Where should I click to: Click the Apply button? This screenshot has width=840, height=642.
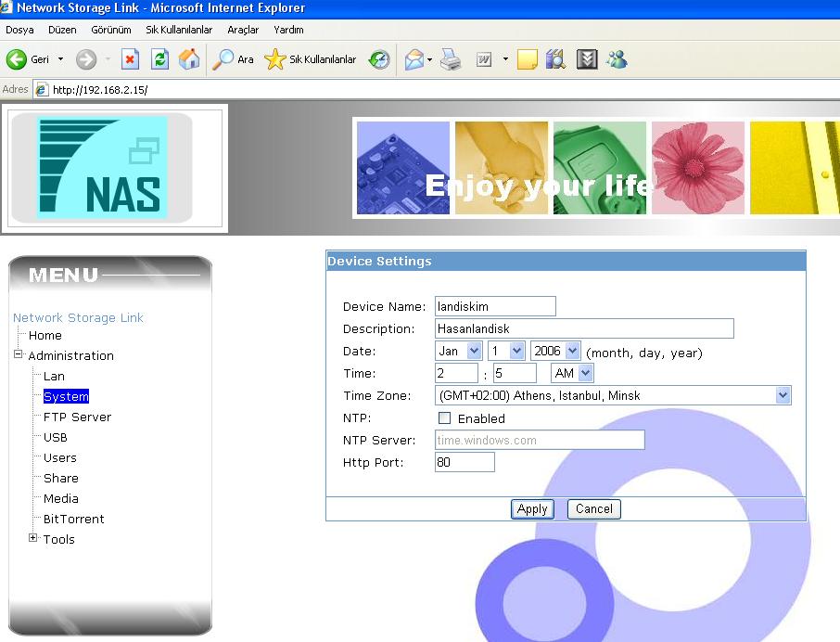[x=532, y=508]
